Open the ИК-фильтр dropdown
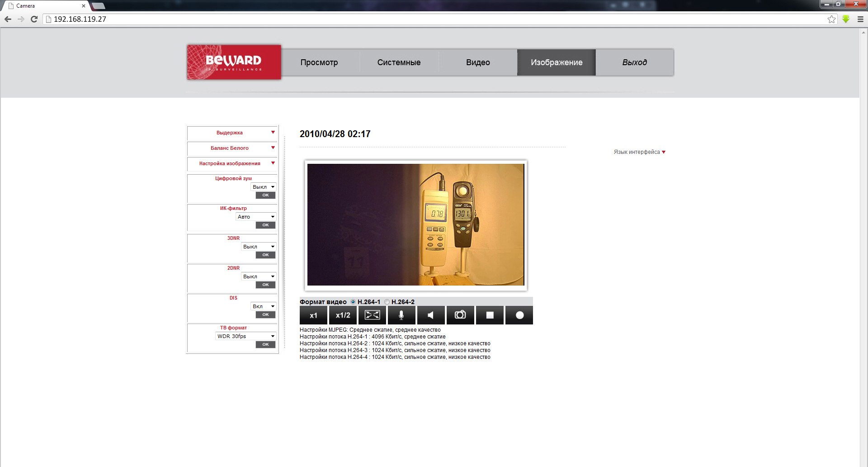868x467 pixels. 256,217
